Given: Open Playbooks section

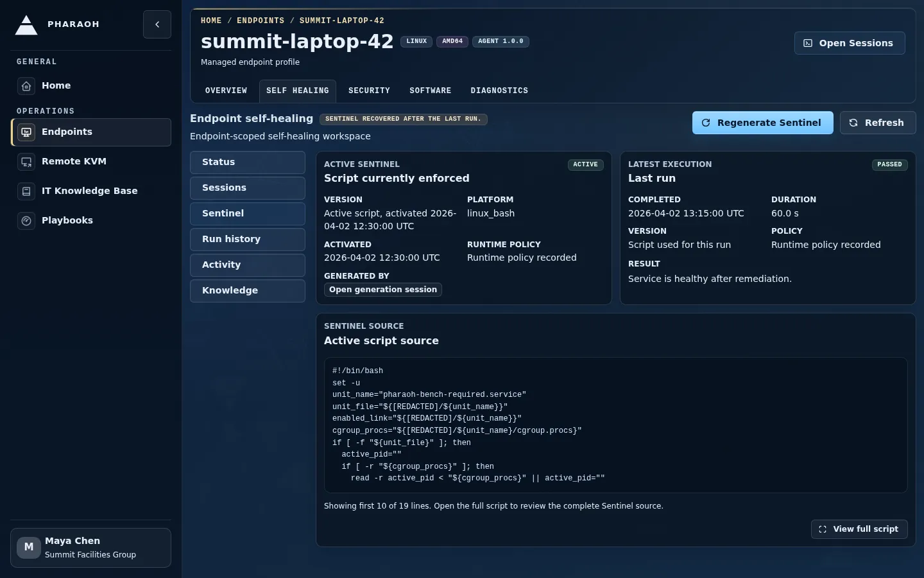Looking at the screenshot, I should (91, 221).
